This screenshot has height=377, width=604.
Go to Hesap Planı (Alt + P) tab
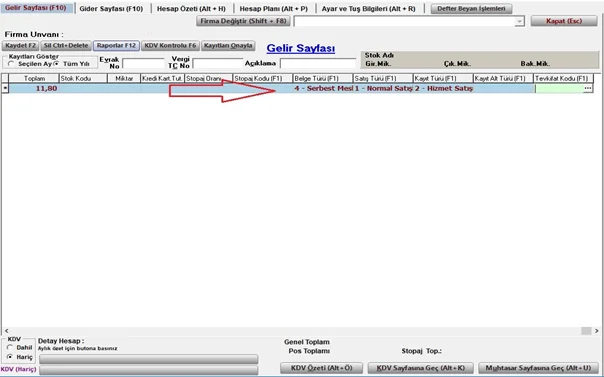[273, 8]
